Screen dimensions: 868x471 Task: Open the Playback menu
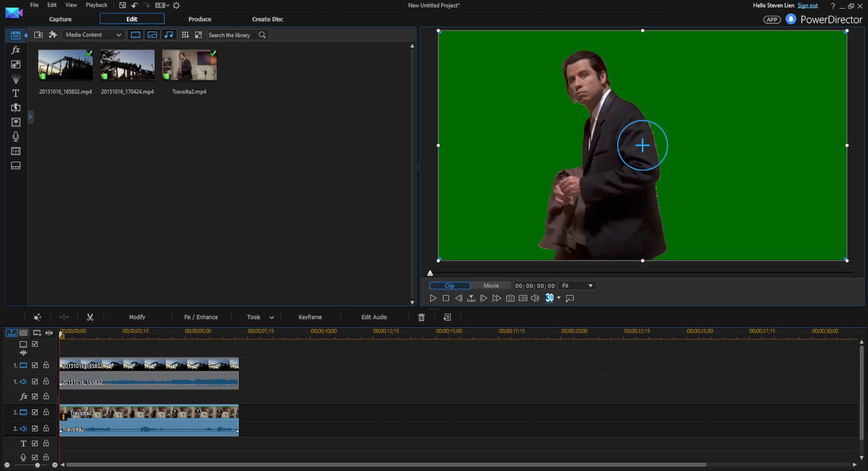click(97, 5)
